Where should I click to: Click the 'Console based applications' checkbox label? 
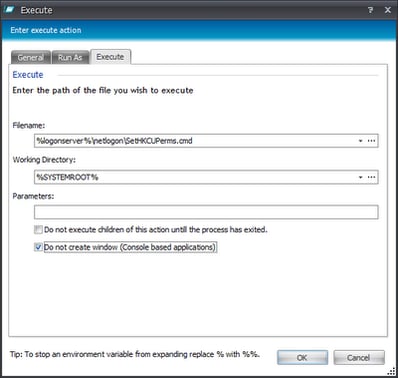[130, 247]
